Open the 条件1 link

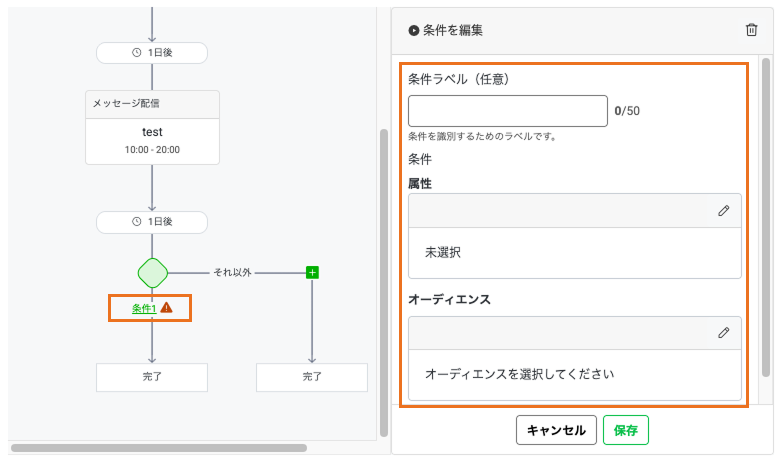(x=144, y=309)
